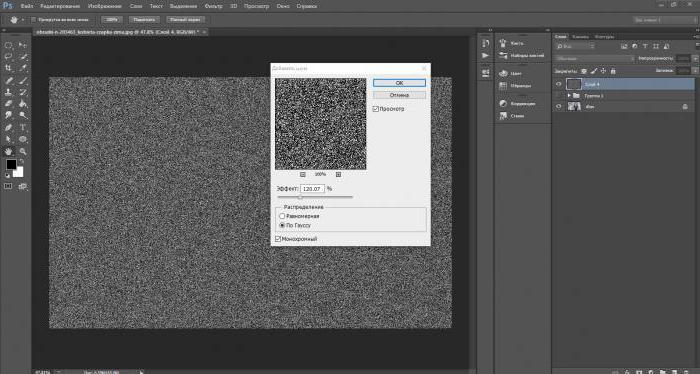Viewport: 700px width, 374px height.
Task: Open the Actions panel play icon
Action: point(486,56)
